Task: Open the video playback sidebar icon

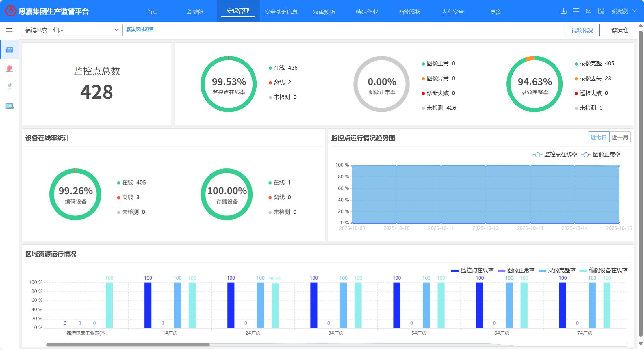Action: pos(10,106)
